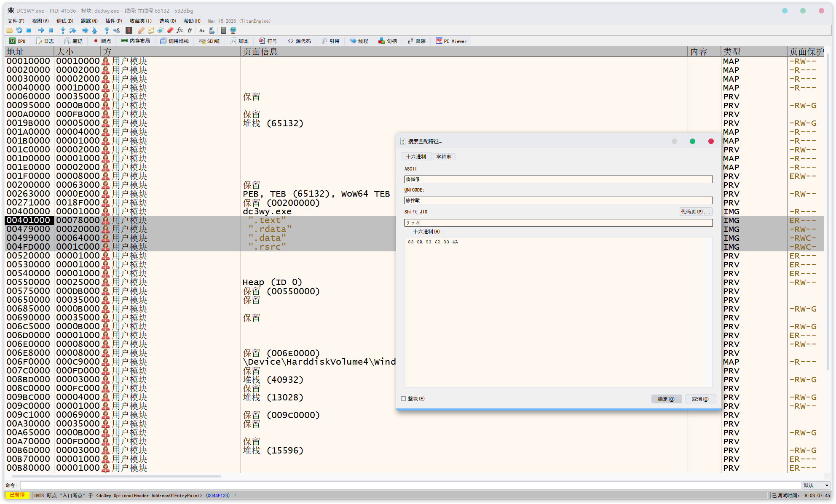Click the run arrow icon
This screenshot has height=504, width=836.
coord(41,30)
